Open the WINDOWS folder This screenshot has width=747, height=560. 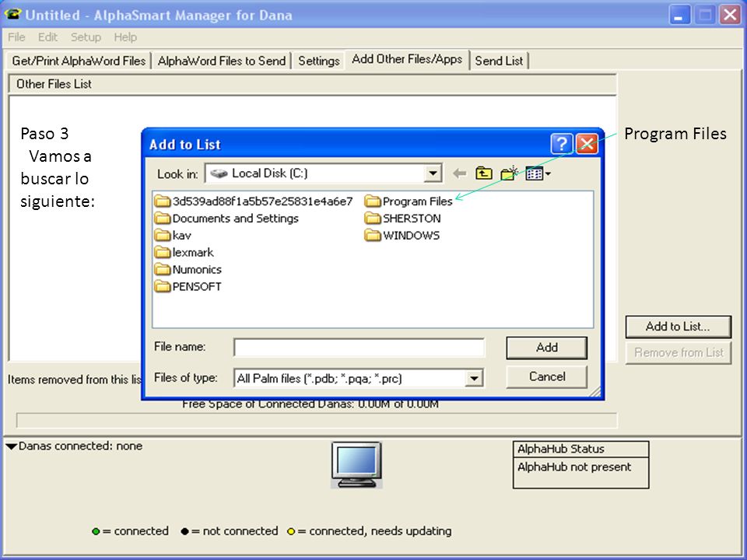coord(402,236)
